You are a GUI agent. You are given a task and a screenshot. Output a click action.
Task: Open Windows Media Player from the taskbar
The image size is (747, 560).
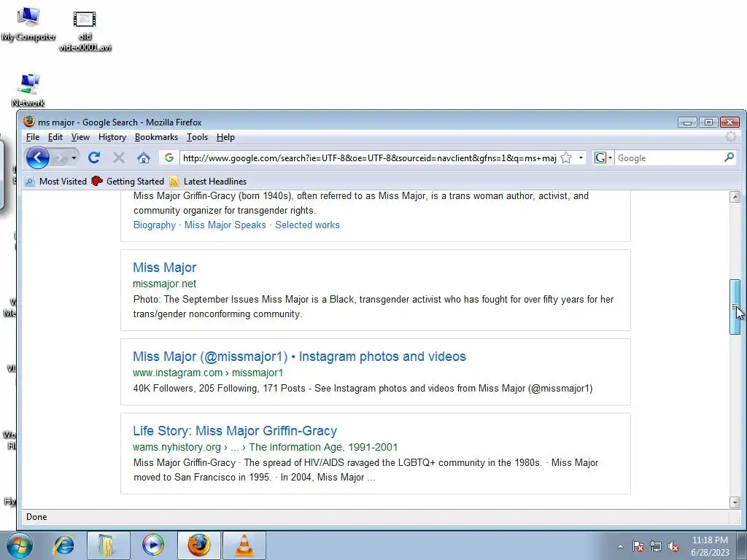153,545
